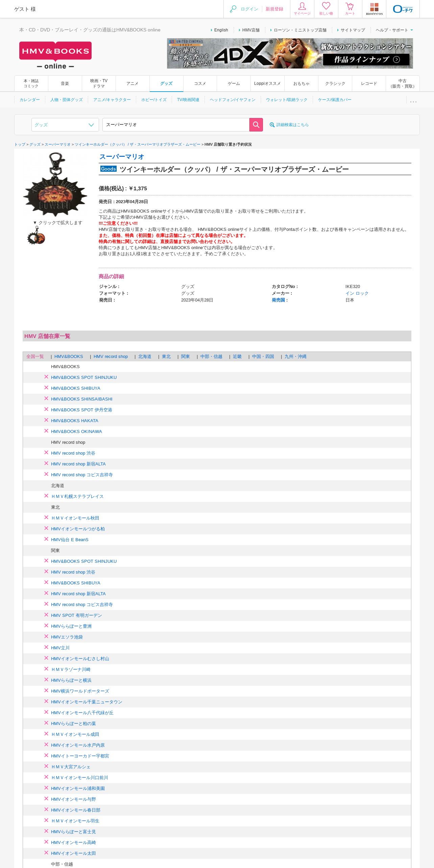Open morecos icon link
The image size is (434, 868).
[x=374, y=9]
